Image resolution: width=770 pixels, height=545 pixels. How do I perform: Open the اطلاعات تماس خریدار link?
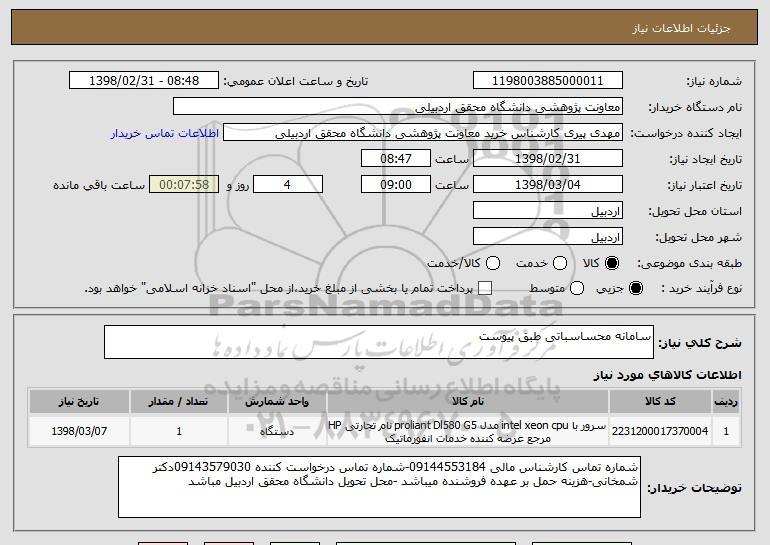point(165,134)
